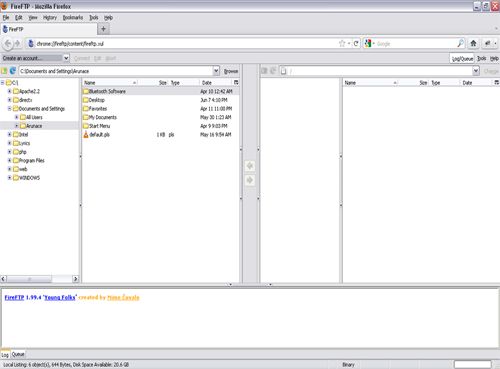The image size is (500, 369).
Task: Click the default.pls file icon
Action: pos(86,134)
